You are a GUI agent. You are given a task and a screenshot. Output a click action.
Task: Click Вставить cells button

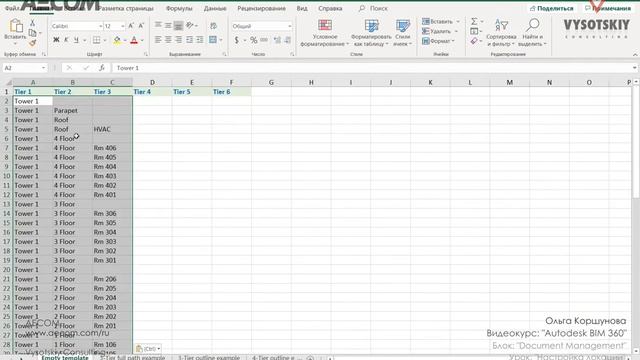[441, 21]
